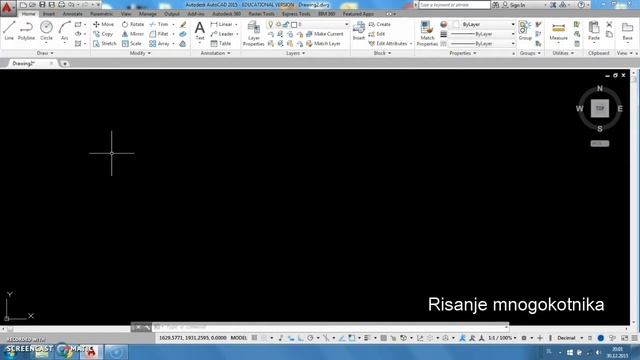Click Sign In link
Viewport: 640px width, 360px height.
pos(513,5)
